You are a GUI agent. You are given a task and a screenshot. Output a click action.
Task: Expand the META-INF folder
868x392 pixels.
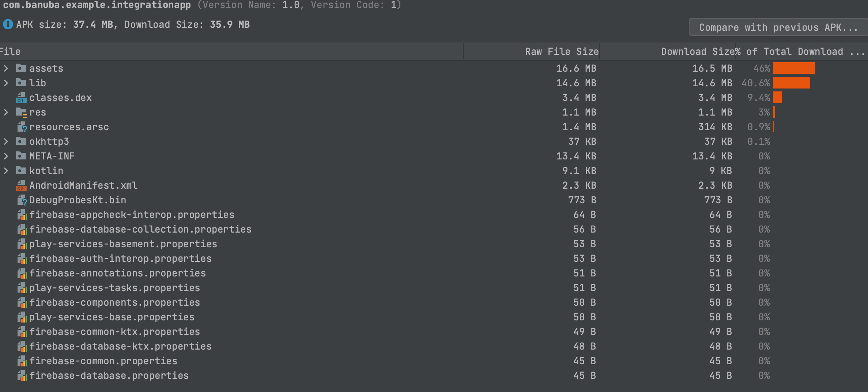[x=6, y=156]
